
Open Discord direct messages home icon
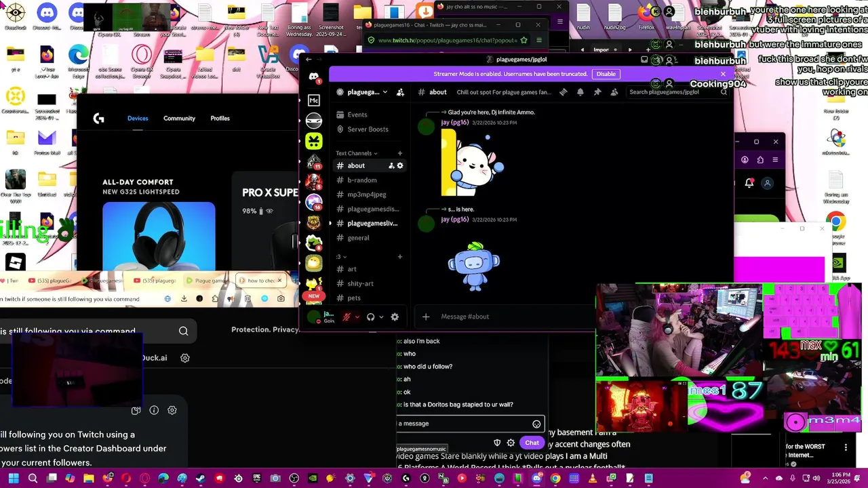pos(313,77)
